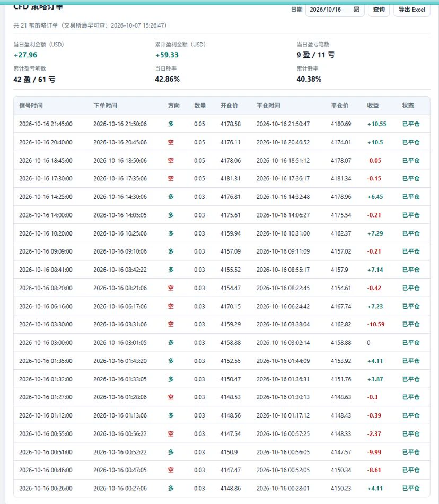Click the 多 direction in the 03:00:00 signal row
The height and width of the screenshot is (504, 439).
click(171, 343)
